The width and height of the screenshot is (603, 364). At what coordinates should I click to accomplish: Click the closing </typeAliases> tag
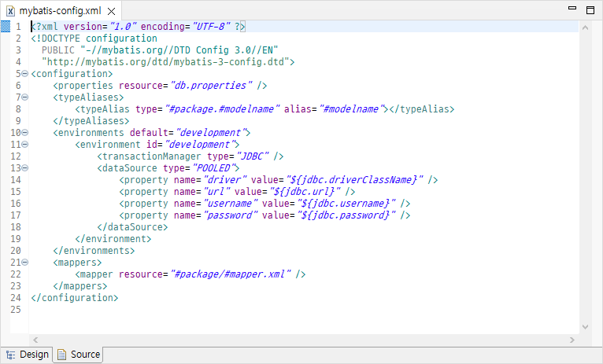point(91,121)
